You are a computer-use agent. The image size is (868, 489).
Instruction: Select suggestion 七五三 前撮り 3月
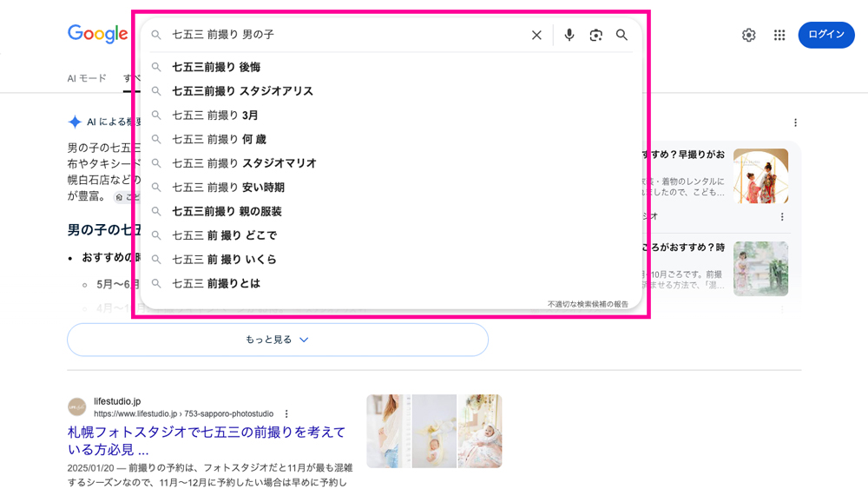click(x=391, y=116)
